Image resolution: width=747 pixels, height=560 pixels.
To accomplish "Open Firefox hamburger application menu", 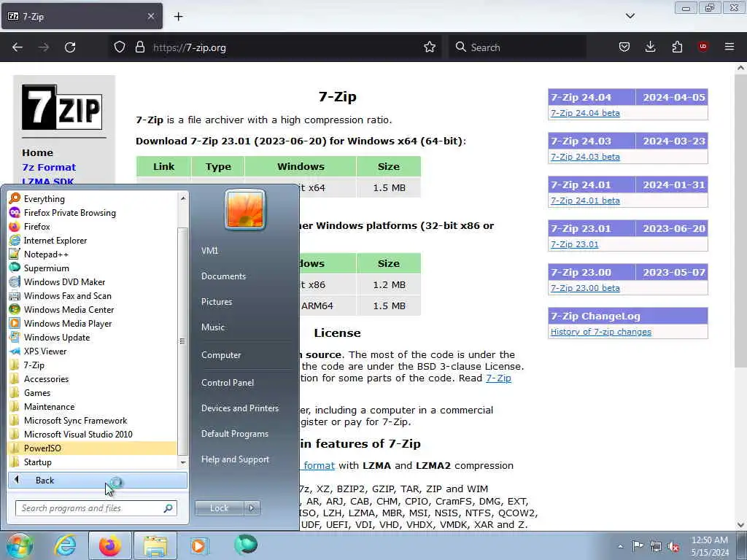I will 729,47.
